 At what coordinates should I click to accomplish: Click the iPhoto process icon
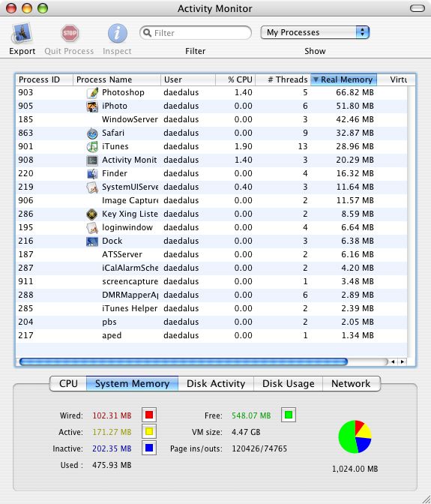pos(92,106)
